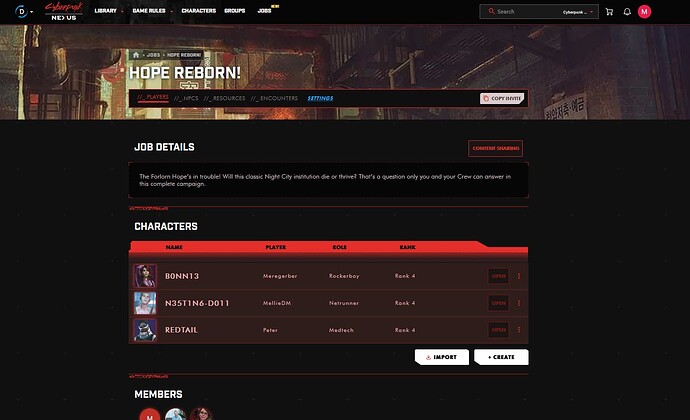Open the user avatar M menu
Screen dimensions: 690x420
pyautogui.click(x=644, y=12)
